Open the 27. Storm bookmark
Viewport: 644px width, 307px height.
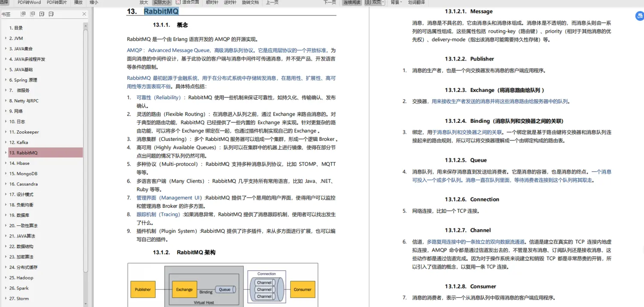point(19,298)
